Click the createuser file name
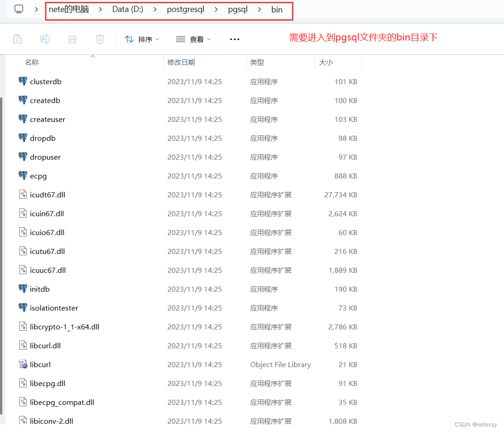 point(47,119)
